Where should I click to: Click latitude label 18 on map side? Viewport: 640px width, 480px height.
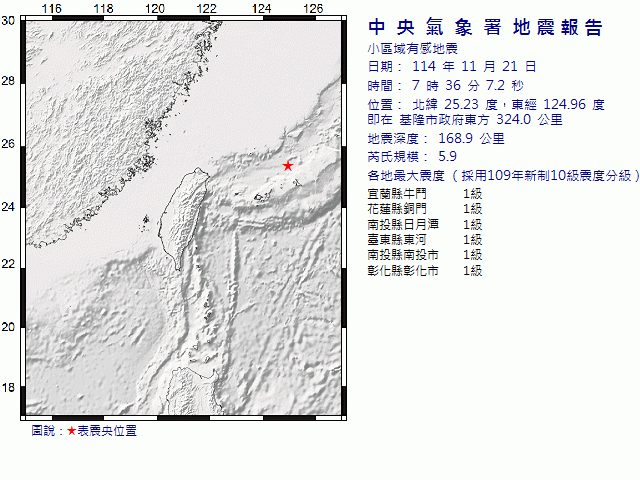[8, 387]
